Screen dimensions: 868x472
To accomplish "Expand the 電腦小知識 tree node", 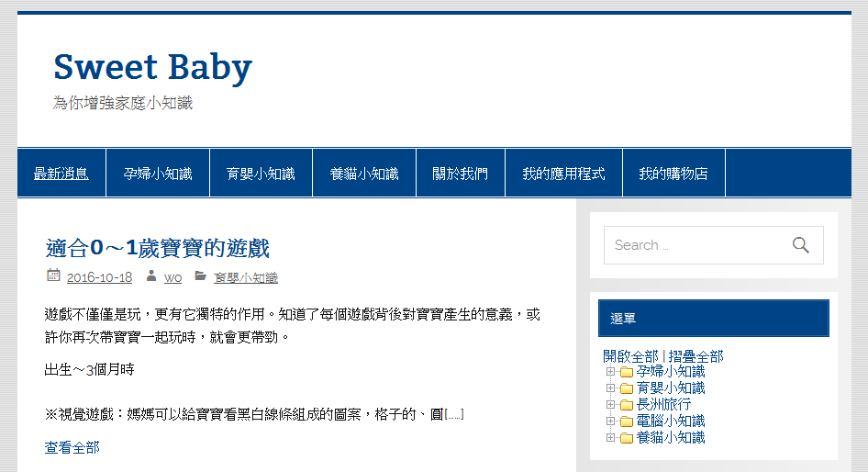I will click(610, 421).
